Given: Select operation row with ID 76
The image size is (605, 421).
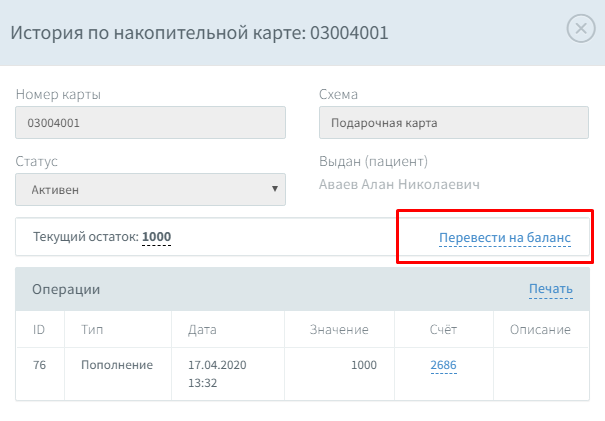Looking at the screenshot, I should (x=302, y=374).
